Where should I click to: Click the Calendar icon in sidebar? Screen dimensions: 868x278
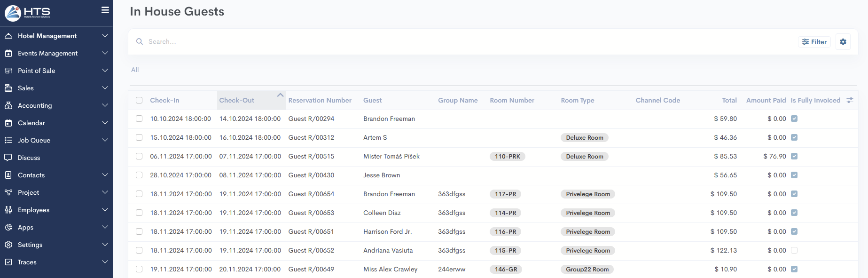pos(8,123)
